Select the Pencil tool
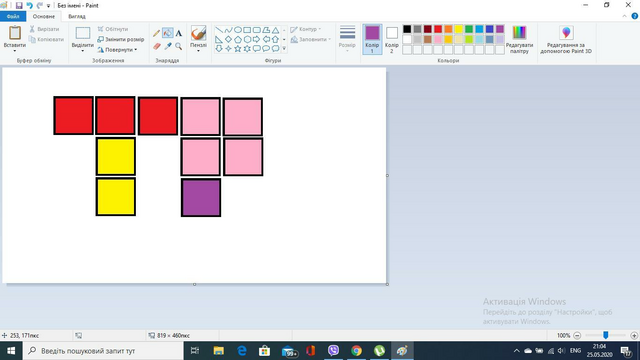This screenshot has width=640, height=360. (156, 33)
